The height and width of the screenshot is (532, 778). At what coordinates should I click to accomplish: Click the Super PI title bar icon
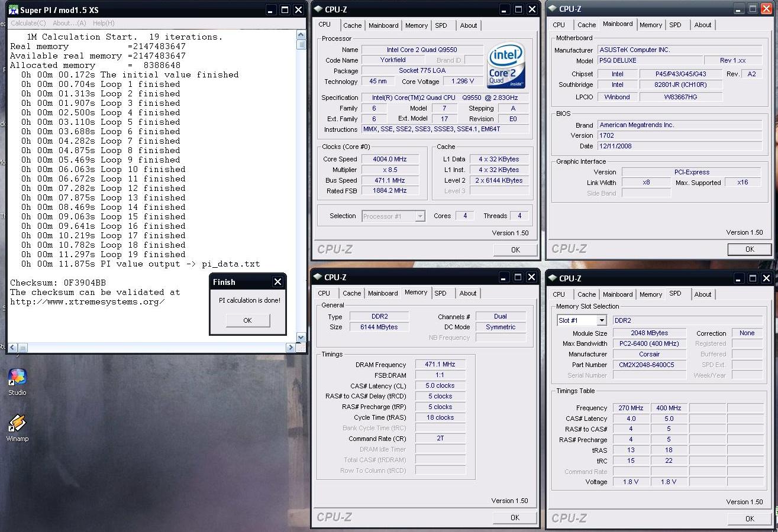(13, 9)
